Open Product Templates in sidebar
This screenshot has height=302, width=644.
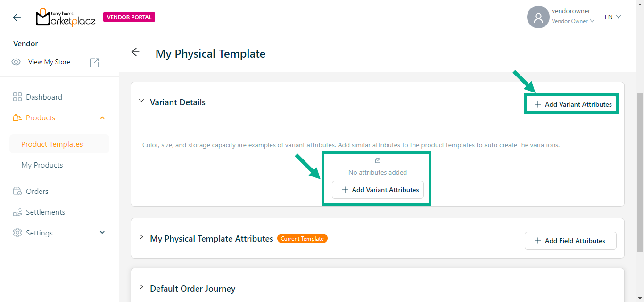pos(52,144)
